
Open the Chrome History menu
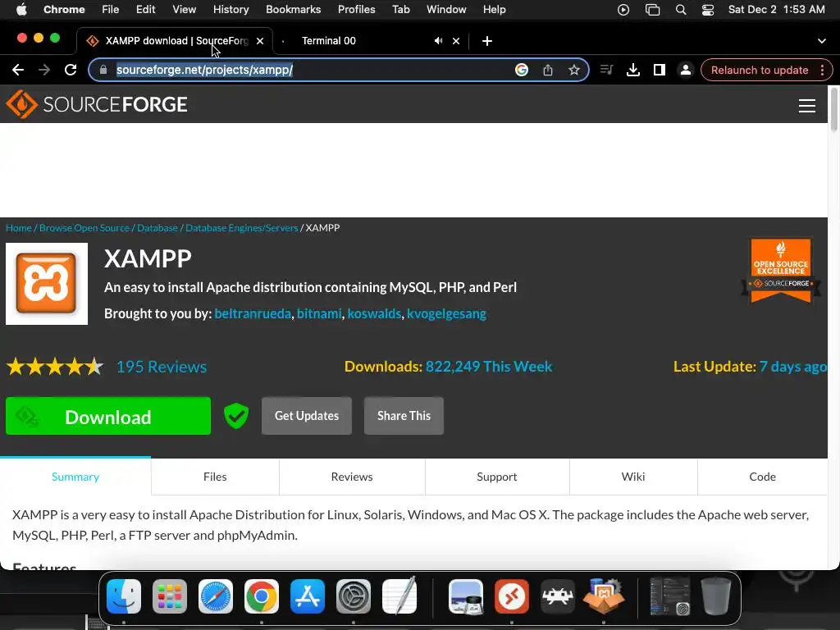click(231, 10)
